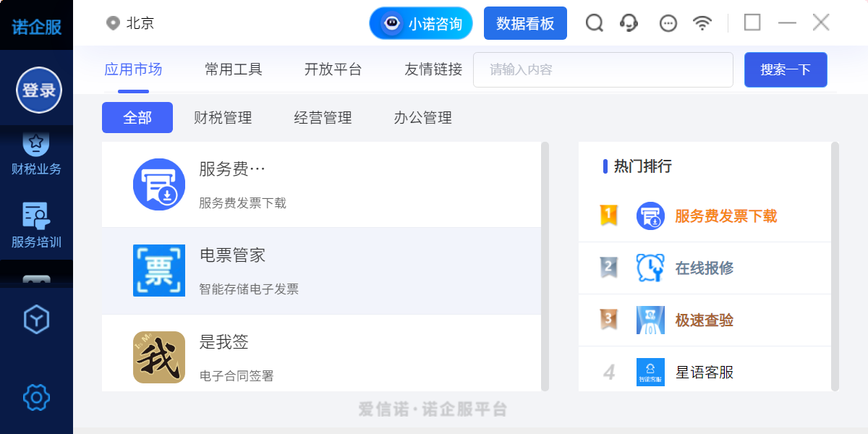Image resolution: width=868 pixels, height=434 pixels.
Task: Open settings via the gear icon
Action: 36,397
